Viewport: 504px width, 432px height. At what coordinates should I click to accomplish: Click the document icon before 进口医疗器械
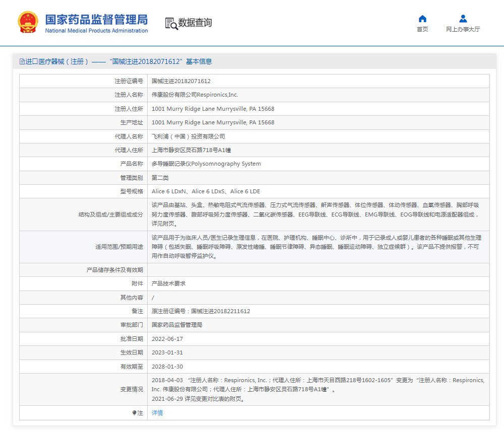[22, 61]
